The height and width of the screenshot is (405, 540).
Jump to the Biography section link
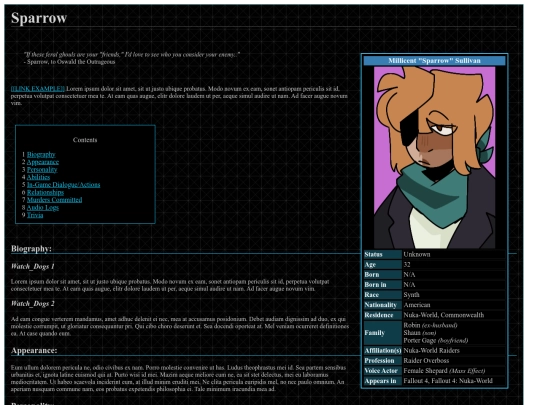[x=41, y=154]
